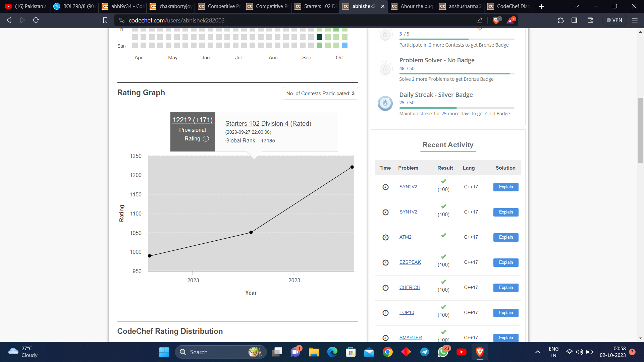Click the share page icon in address bar
The image size is (644, 362).
pyautogui.click(x=479, y=20)
